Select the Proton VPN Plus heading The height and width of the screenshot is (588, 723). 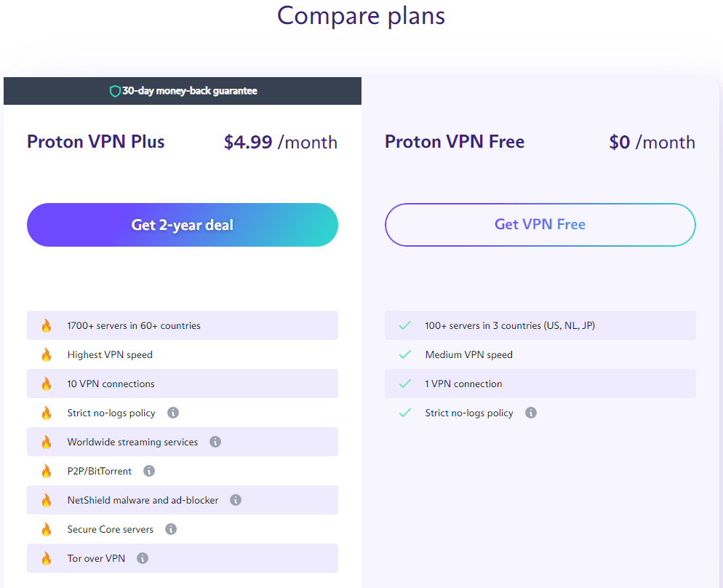pos(95,141)
